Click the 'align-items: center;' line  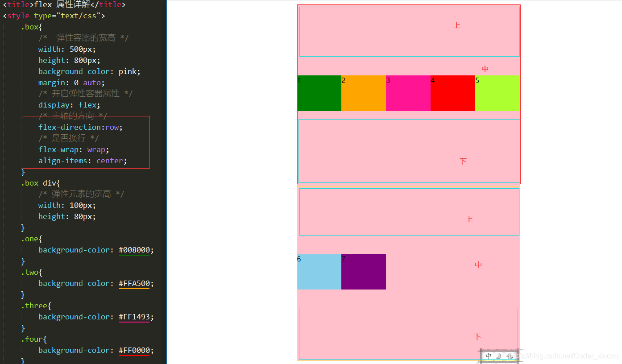click(x=83, y=161)
